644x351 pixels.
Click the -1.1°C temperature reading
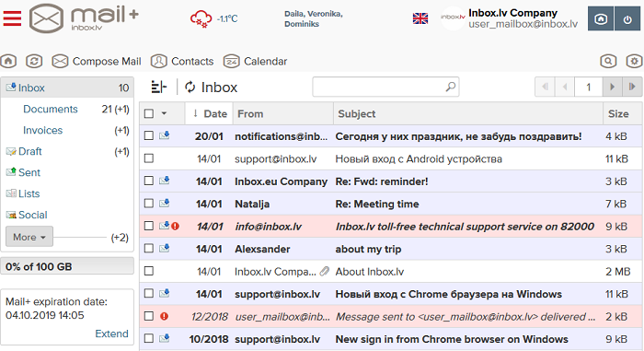[x=227, y=19]
